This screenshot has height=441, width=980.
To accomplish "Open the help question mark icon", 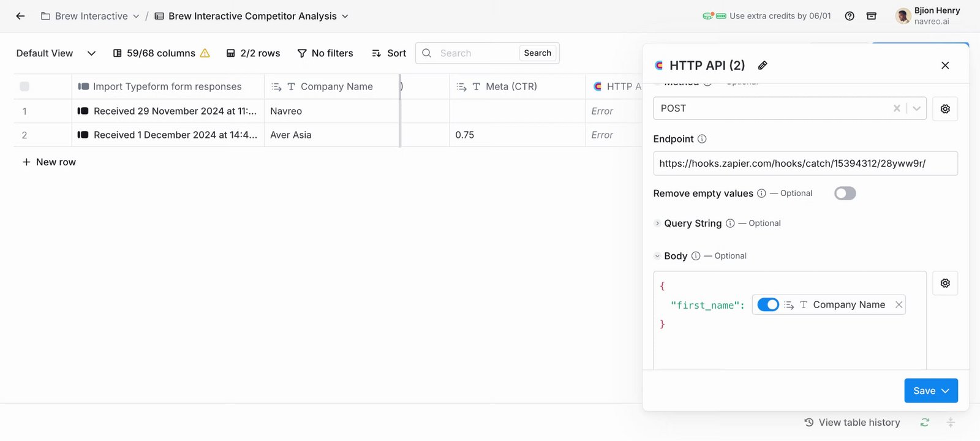I will tap(850, 16).
